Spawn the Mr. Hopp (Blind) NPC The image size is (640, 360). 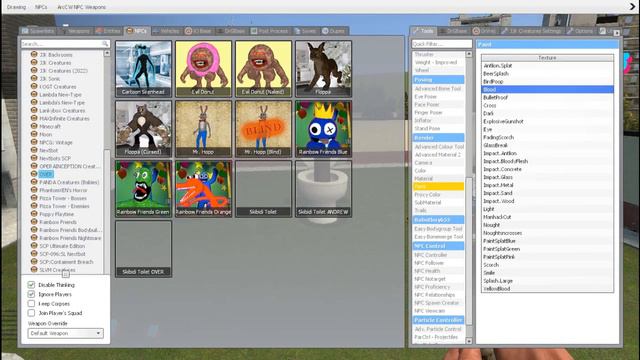(x=263, y=129)
